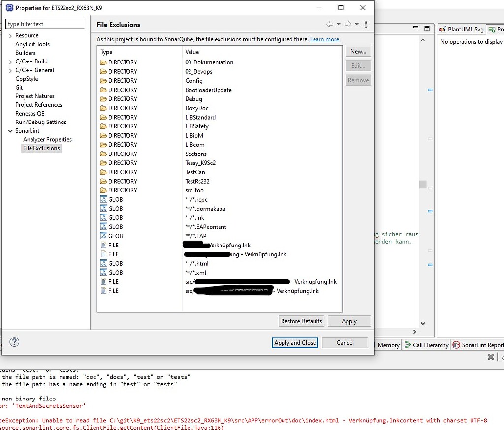Click the type filter text field
This screenshot has width=504, height=430.
click(45, 24)
